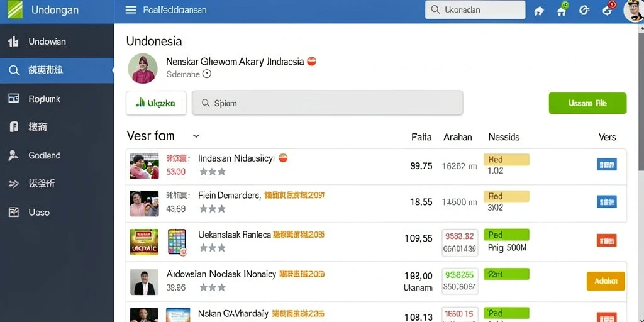The width and height of the screenshot is (644, 322).
Task: Click the clock icon next to Sdemahe
Action: 207,74
